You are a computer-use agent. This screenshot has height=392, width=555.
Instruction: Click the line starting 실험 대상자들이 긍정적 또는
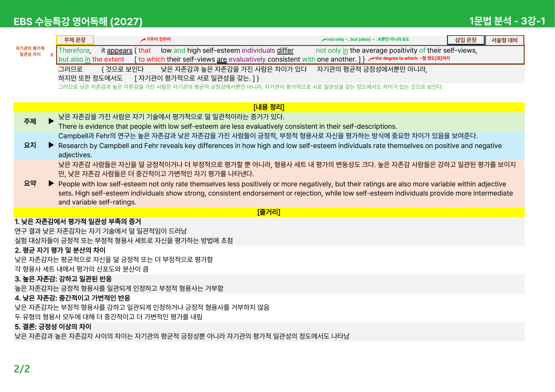coord(124,241)
